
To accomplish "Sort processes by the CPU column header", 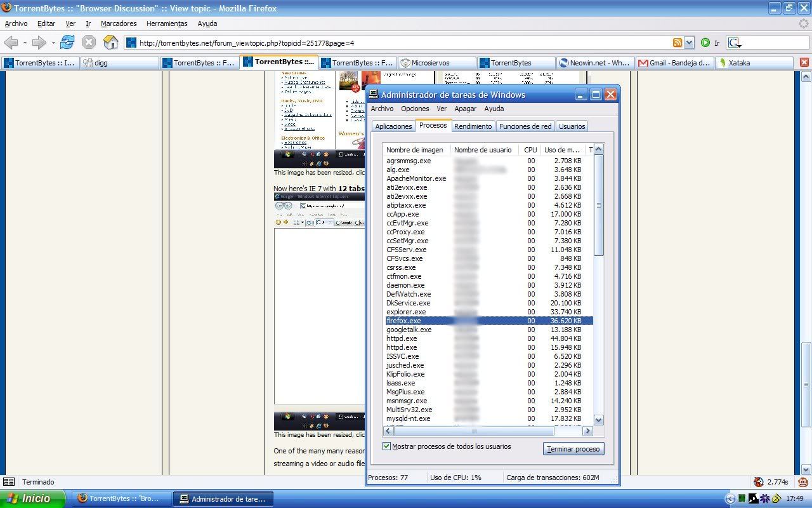I will [530, 150].
